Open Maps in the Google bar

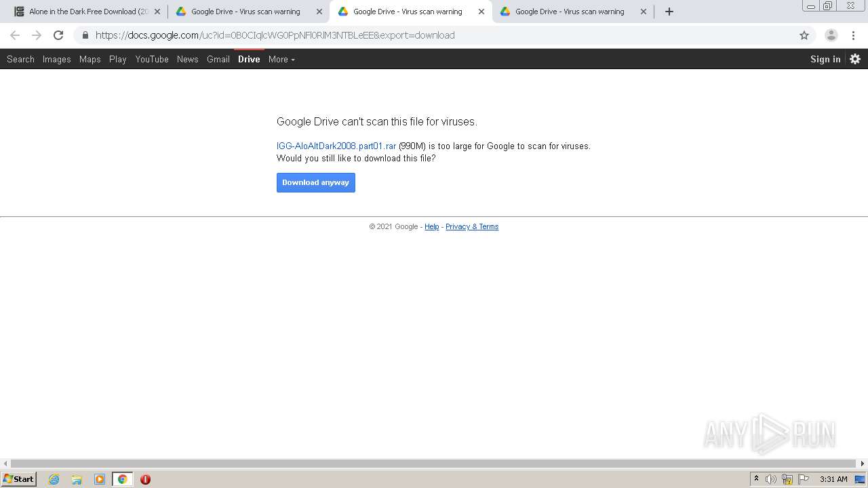[x=90, y=59]
